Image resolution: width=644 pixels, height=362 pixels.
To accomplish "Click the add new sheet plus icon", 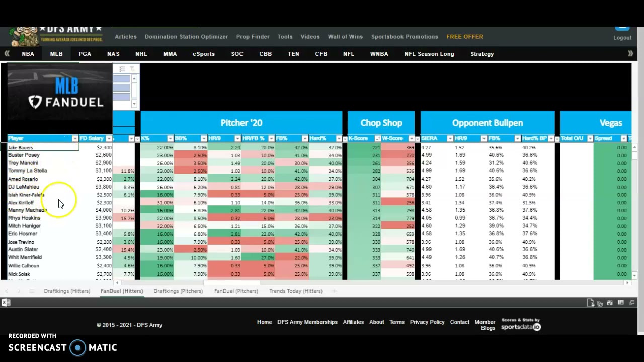I will (334, 291).
